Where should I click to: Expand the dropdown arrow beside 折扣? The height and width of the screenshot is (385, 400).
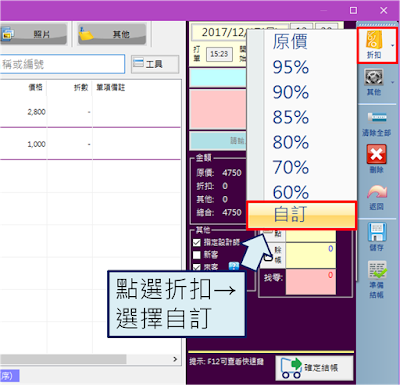(x=393, y=46)
